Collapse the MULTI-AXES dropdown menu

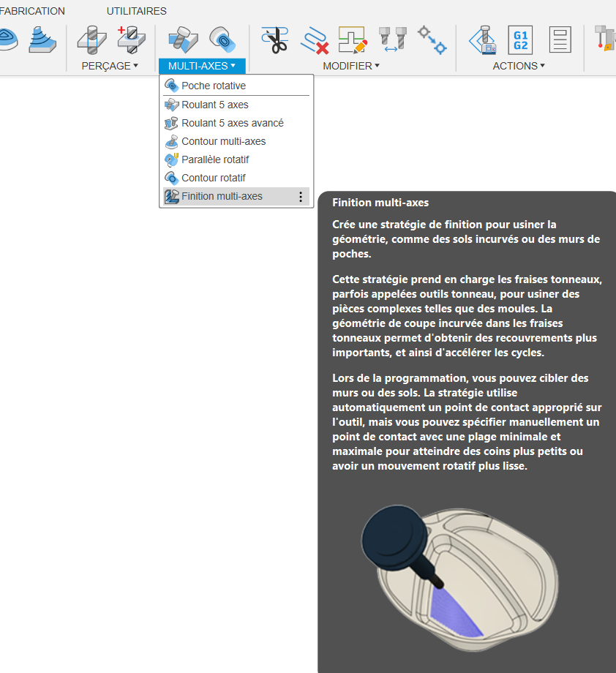[x=201, y=66]
